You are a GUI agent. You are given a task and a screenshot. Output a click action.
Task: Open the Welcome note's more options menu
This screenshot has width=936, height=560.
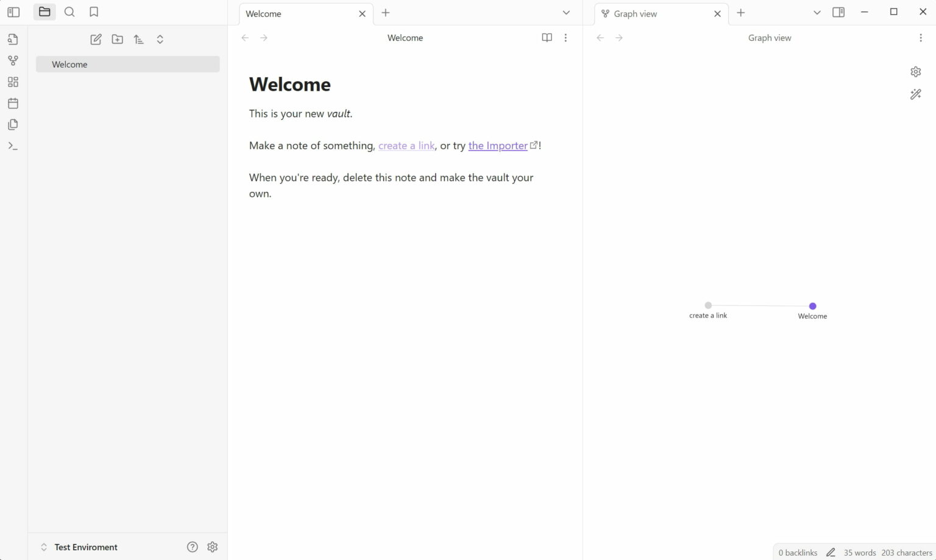[x=565, y=37]
